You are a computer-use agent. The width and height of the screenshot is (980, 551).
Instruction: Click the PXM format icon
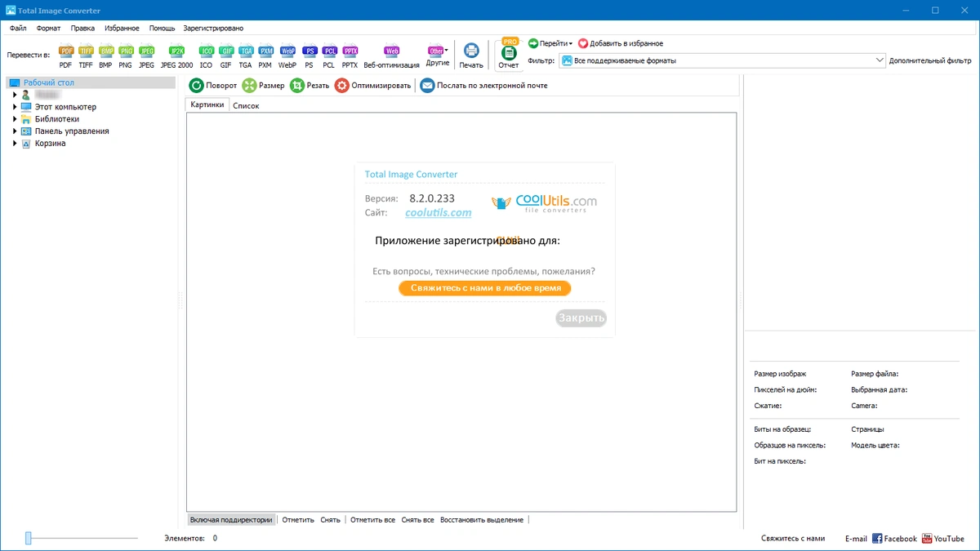coord(265,52)
